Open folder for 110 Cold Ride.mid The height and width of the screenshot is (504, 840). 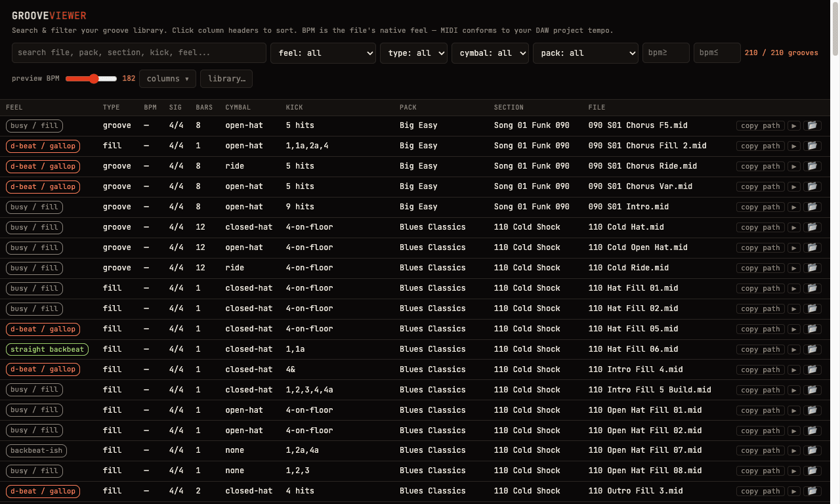[812, 268]
